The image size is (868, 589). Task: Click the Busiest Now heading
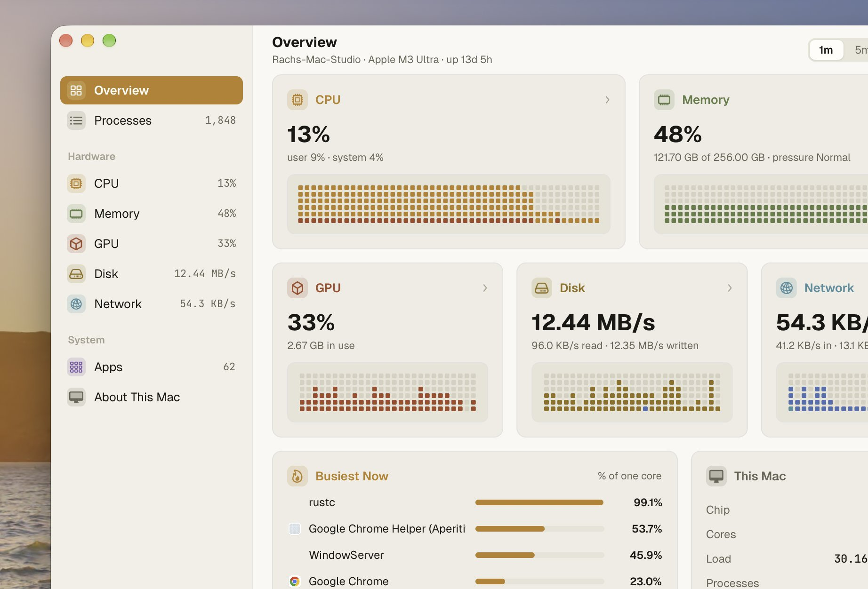[352, 476]
